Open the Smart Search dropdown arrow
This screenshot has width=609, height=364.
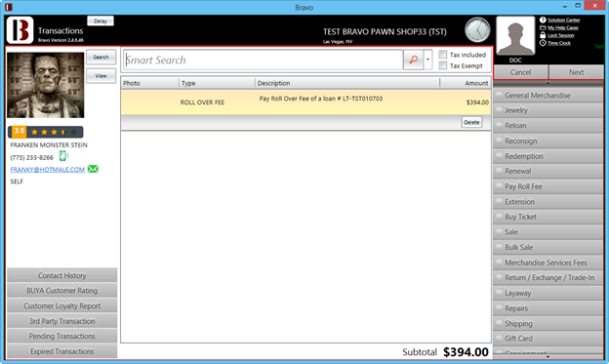pyautogui.click(x=427, y=60)
